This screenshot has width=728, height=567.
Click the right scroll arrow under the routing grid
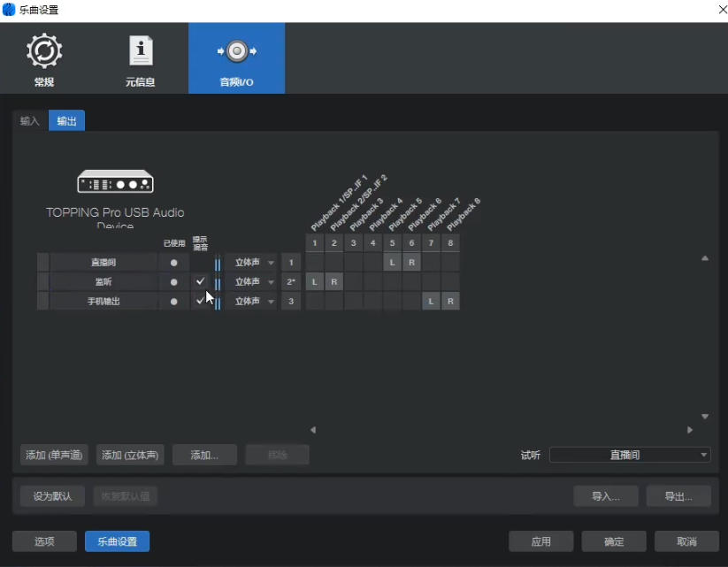pyautogui.click(x=690, y=430)
